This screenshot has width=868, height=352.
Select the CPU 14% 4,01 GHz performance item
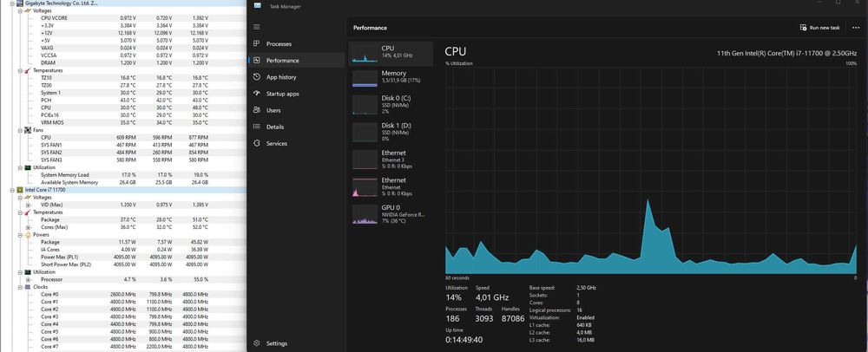(x=391, y=54)
